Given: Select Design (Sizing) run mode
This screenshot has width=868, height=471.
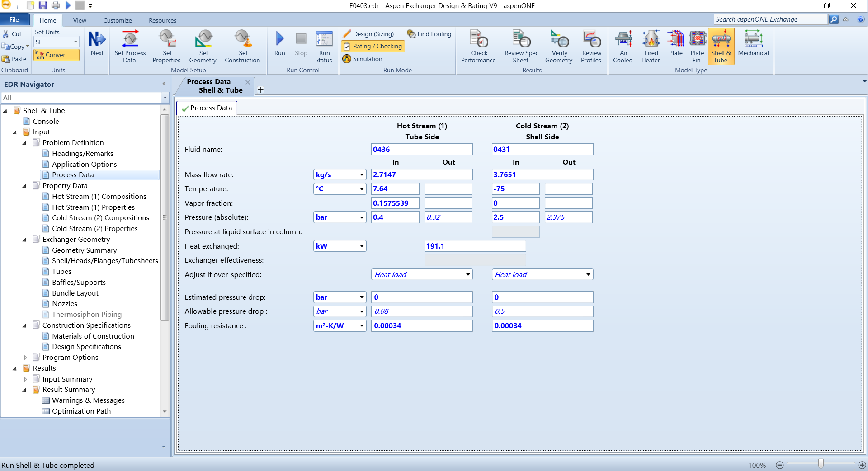Looking at the screenshot, I should pos(368,34).
